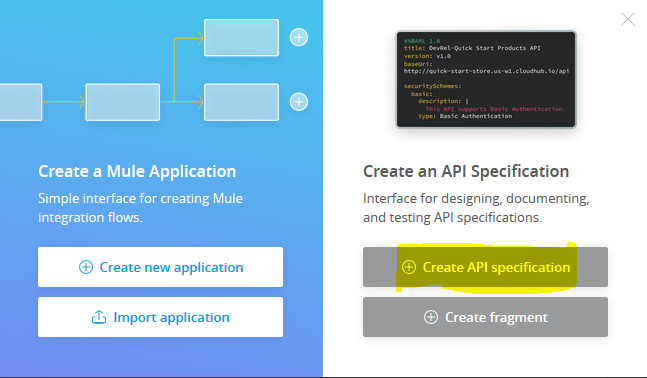
Task: Click the API specifications description text
Action: 476,208
